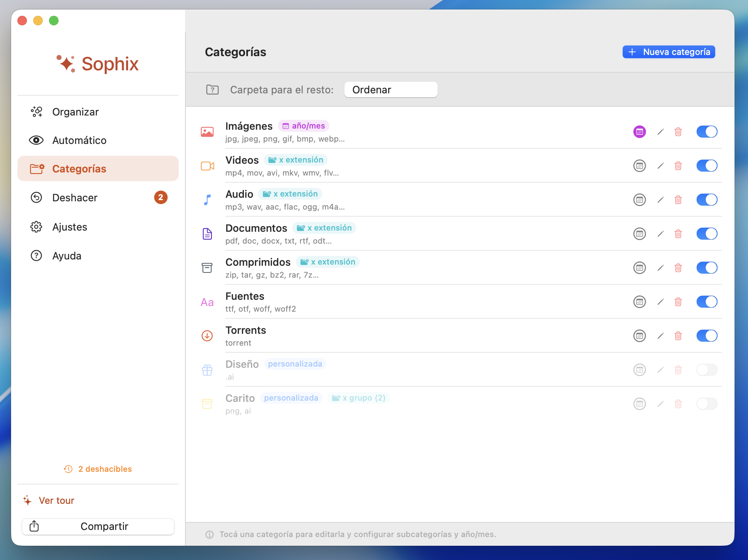Click the Audio music note icon

pyautogui.click(x=207, y=200)
